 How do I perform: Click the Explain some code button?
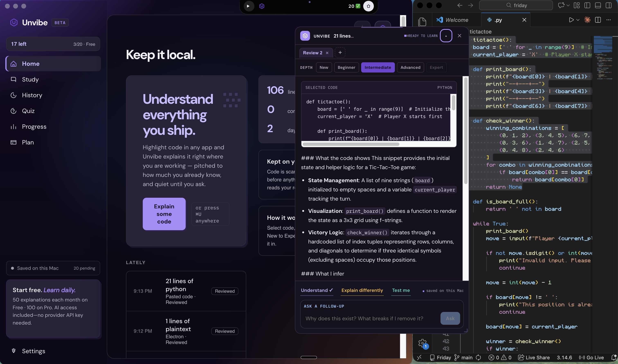pyautogui.click(x=164, y=214)
